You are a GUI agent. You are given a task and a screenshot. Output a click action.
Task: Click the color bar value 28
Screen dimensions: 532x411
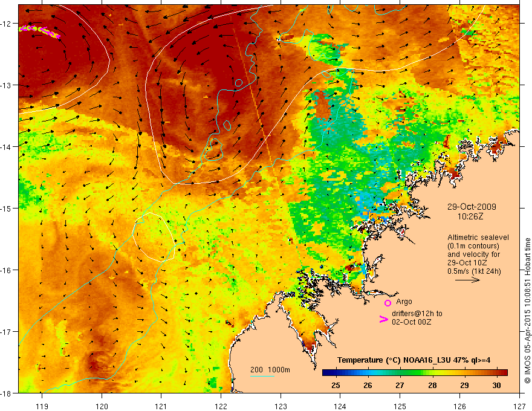point(432,385)
